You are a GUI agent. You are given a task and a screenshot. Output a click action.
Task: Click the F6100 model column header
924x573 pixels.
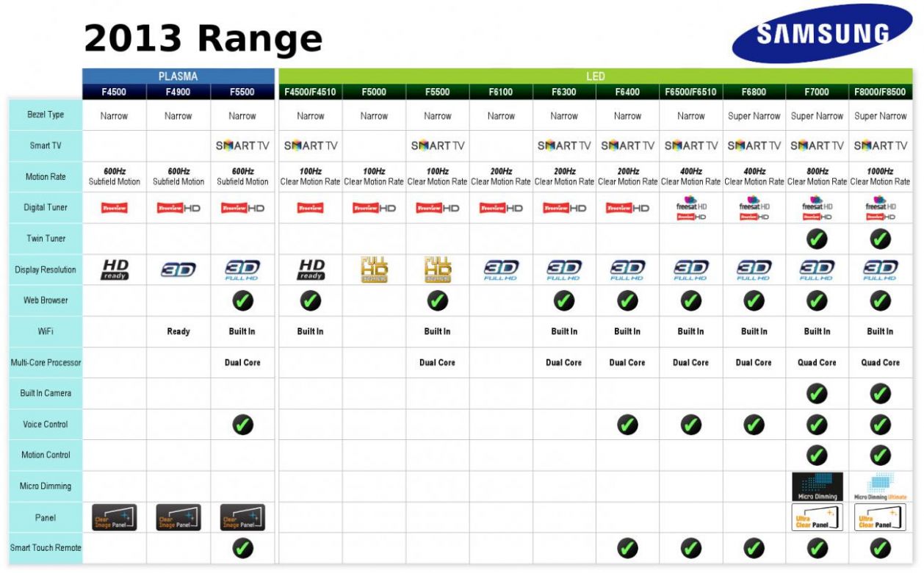501,92
